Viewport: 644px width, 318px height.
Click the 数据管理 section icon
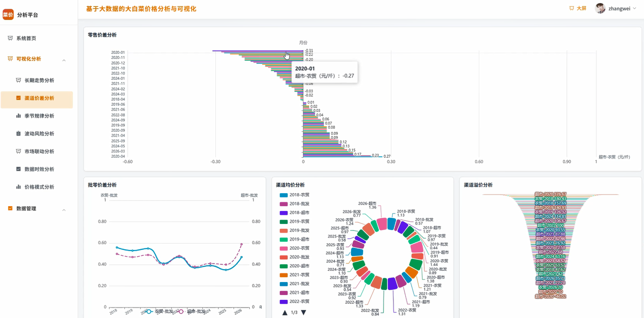10,208
